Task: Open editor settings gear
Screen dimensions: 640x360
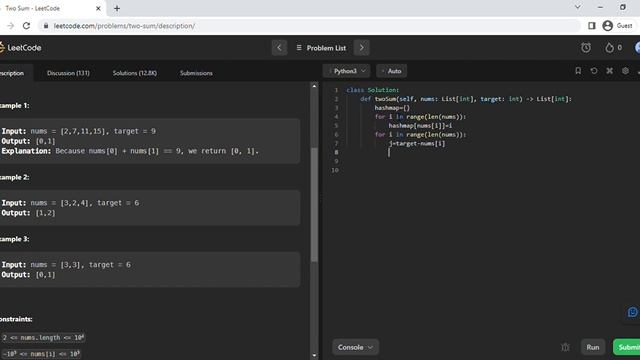Action: pyautogui.click(x=625, y=71)
